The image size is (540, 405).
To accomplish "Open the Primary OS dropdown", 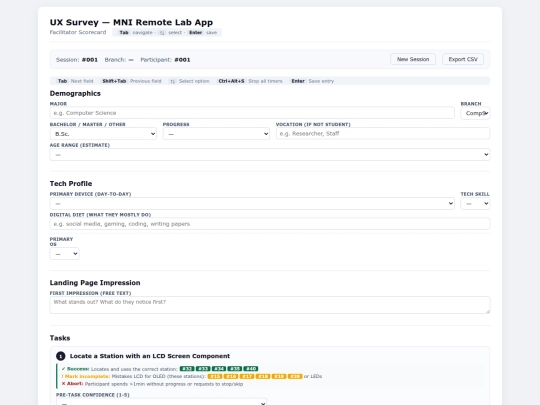I will 64,254.
